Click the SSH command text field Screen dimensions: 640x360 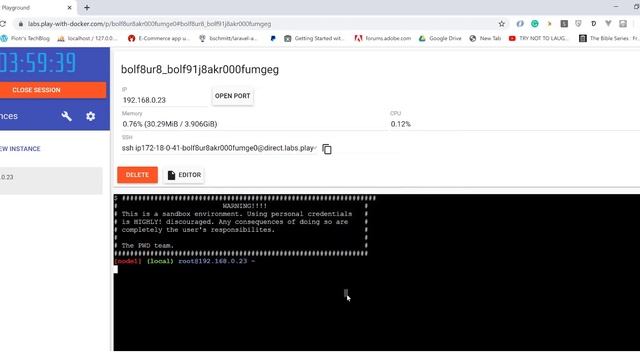pos(219,148)
